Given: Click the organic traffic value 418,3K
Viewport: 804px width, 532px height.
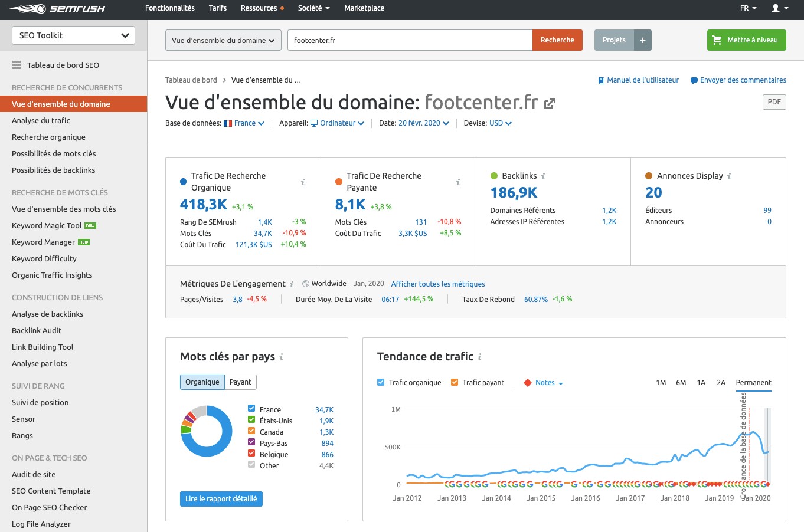Looking at the screenshot, I should tap(204, 205).
